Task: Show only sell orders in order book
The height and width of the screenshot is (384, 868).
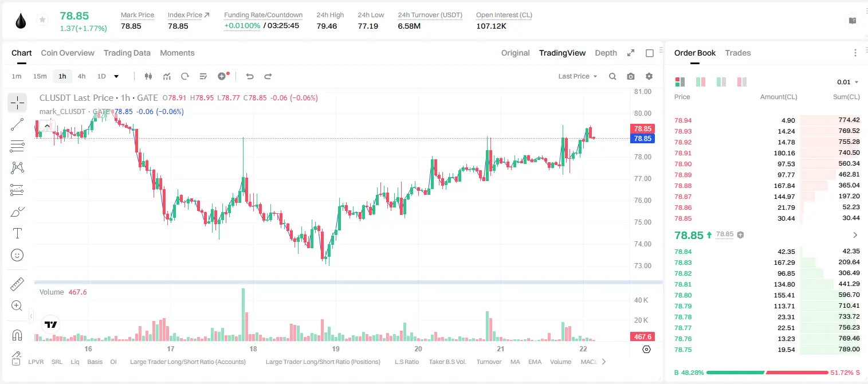Action: point(741,82)
